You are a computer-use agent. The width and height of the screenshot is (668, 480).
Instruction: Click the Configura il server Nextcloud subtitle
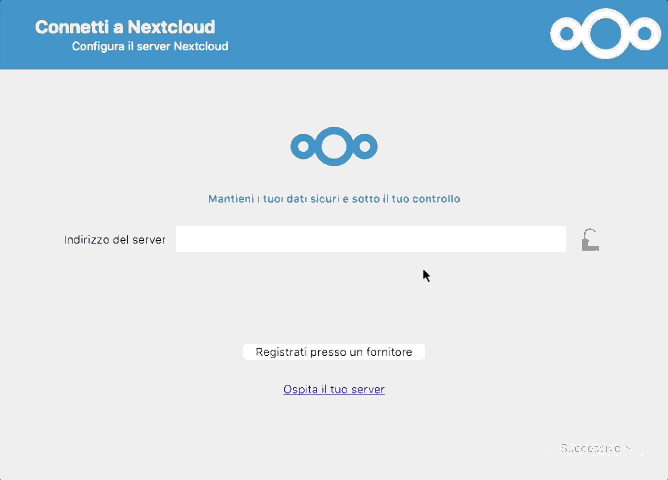click(x=150, y=46)
